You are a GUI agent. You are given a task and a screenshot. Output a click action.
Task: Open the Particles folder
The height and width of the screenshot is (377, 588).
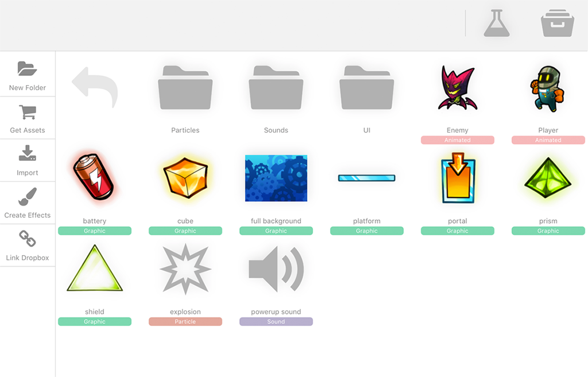(185, 87)
